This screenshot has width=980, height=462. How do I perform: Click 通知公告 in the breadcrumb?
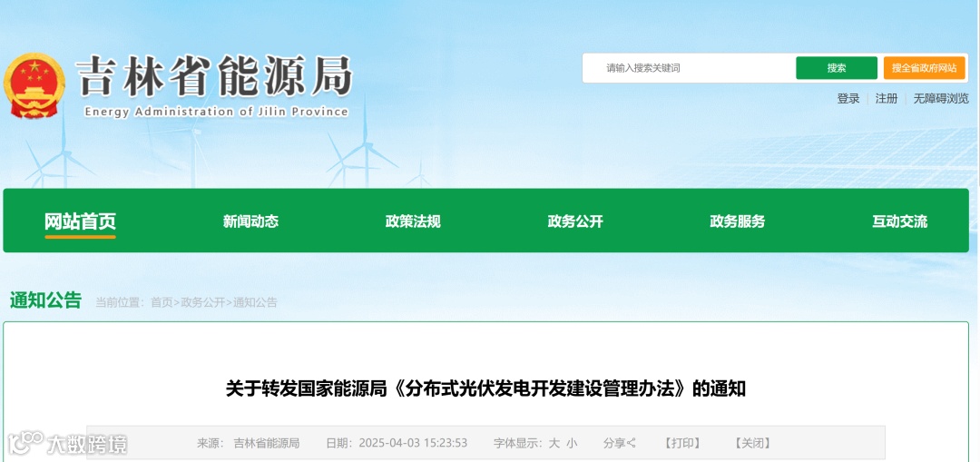coord(255,302)
